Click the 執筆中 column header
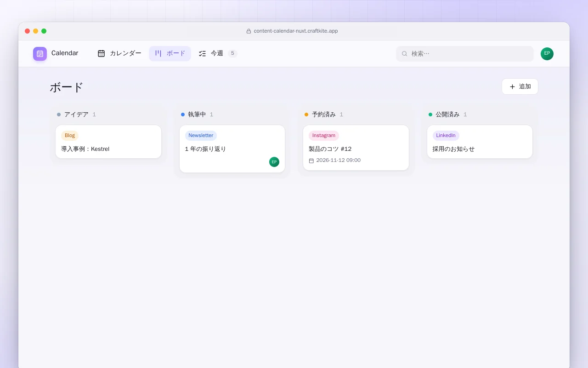The width and height of the screenshot is (588, 368). 197,115
